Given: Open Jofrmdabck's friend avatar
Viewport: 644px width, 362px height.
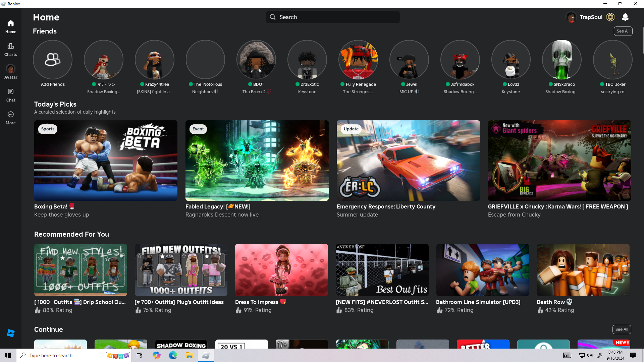Looking at the screenshot, I should point(460,60).
